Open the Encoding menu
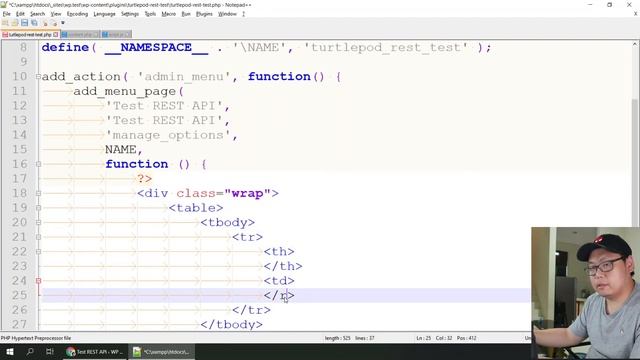 [77, 14]
